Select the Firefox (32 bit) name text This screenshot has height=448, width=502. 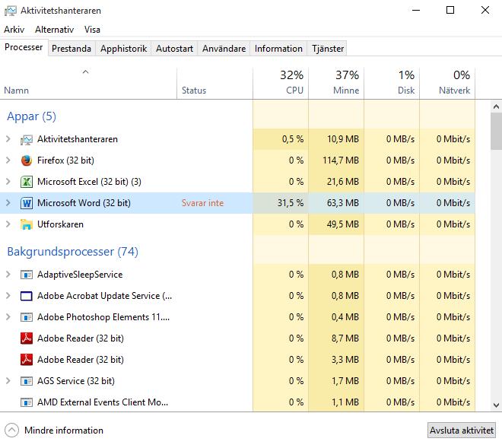tap(65, 160)
